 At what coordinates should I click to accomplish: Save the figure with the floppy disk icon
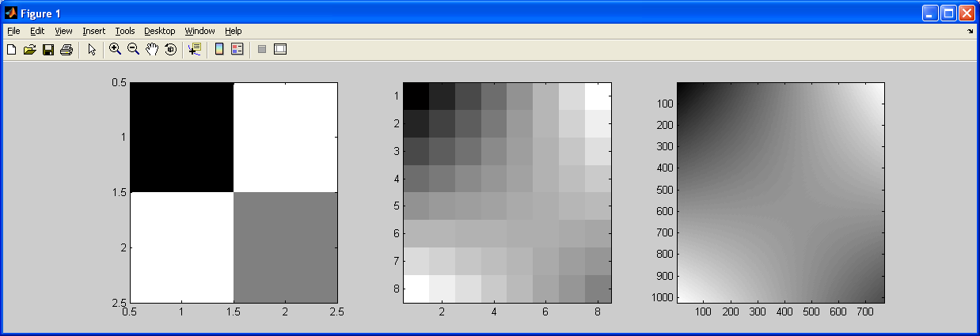pos(48,50)
